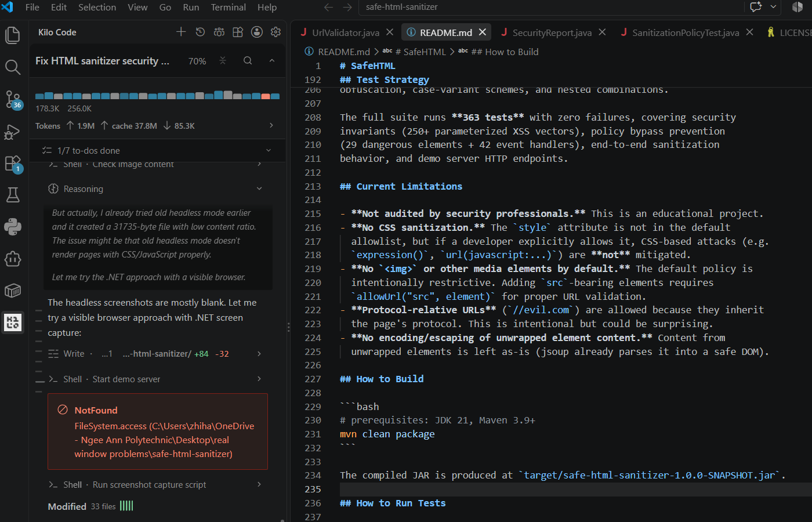
Task: Start a new Kilo Code task with plus
Action: [181, 32]
